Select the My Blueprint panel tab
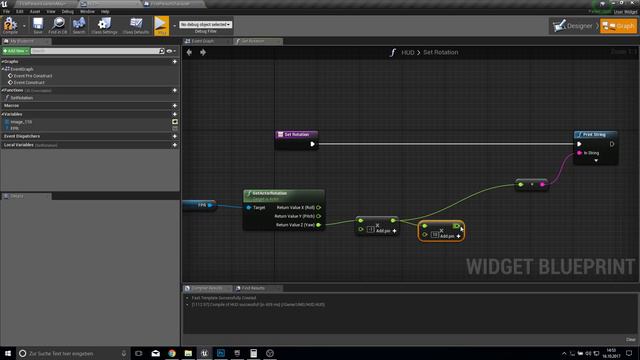Viewport: 640px width, 360px height. [x=26, y=41]
